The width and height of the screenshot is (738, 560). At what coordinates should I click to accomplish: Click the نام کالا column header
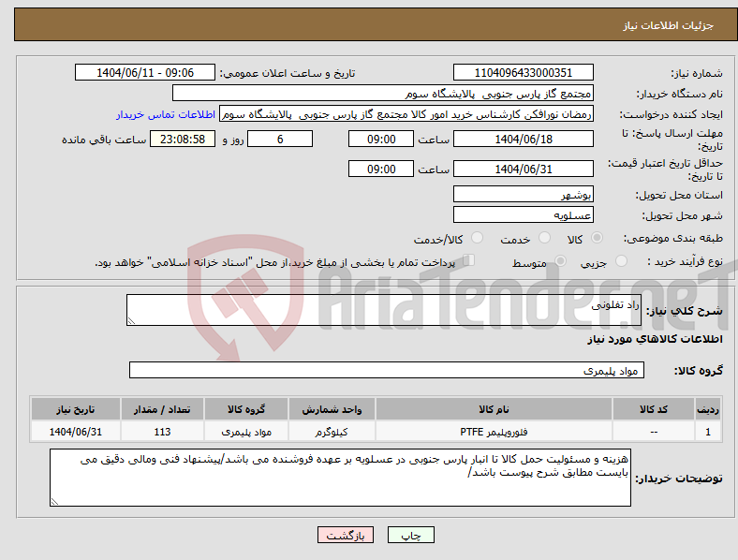[x=494, y=409]
